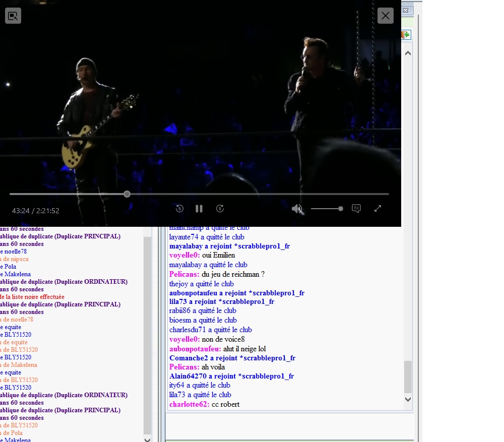The width and height of the screenshot is (504, 442).
Task: Click the volume slider knob
Action: click(341, 209)
